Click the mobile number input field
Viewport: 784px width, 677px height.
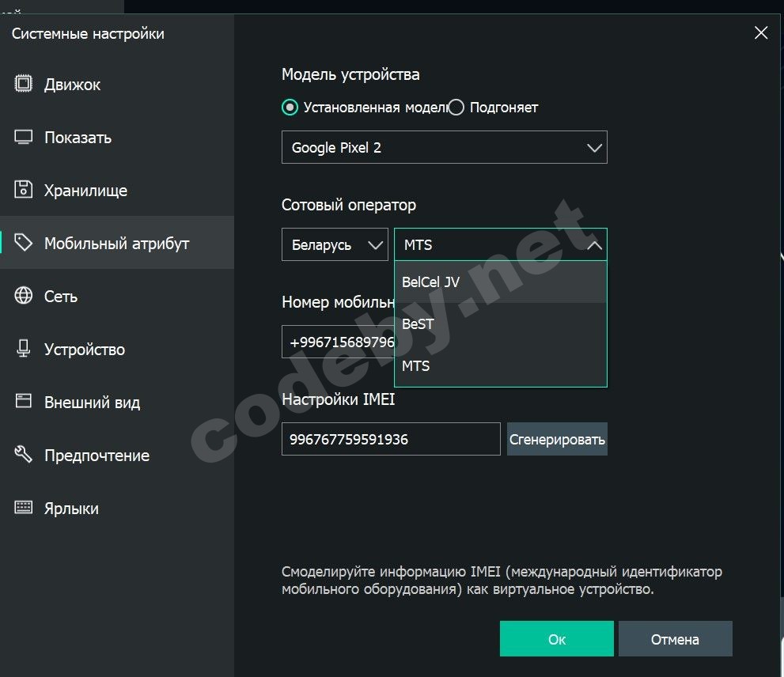pyautogui.click(x=338, y=342)
